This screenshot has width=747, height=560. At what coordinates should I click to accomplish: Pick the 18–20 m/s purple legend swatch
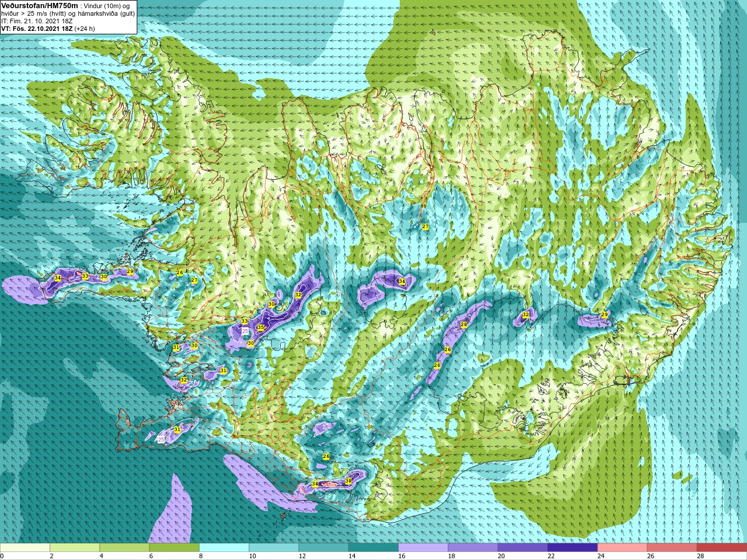(473, 548)
